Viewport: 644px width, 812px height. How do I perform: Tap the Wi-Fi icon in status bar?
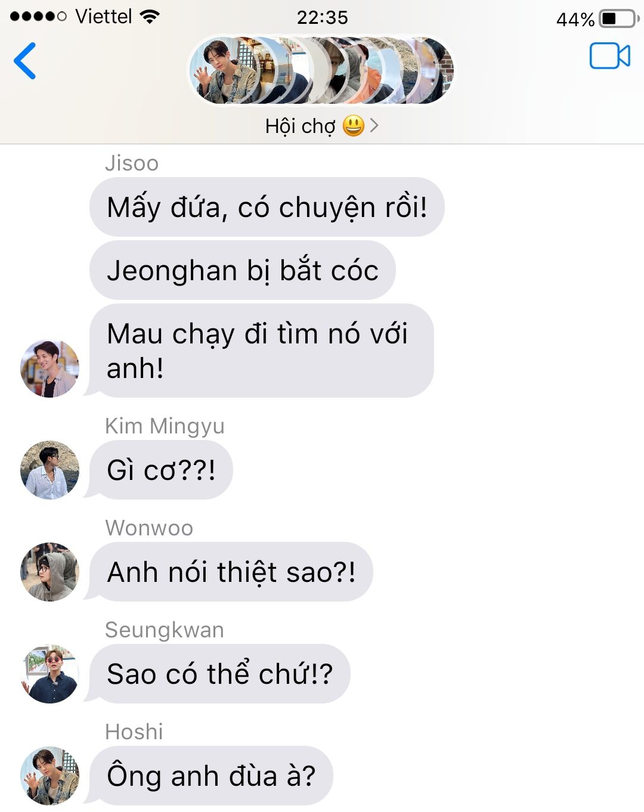click(x=150, y=17)
